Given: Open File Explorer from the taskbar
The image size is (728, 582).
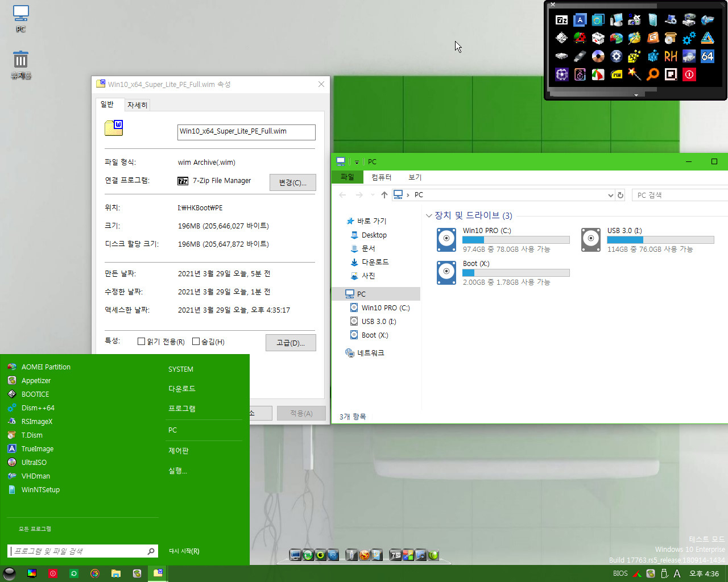Looking at the screenshot, I should 115,573.
